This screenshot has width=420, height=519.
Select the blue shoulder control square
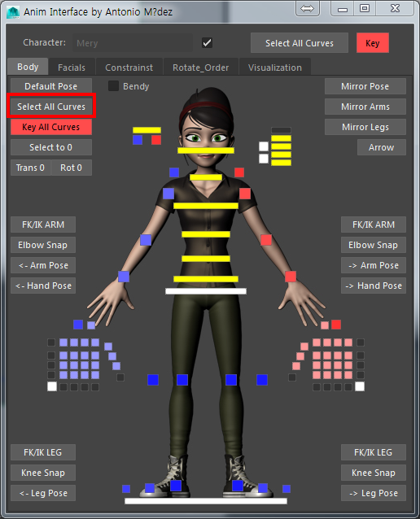168,194
